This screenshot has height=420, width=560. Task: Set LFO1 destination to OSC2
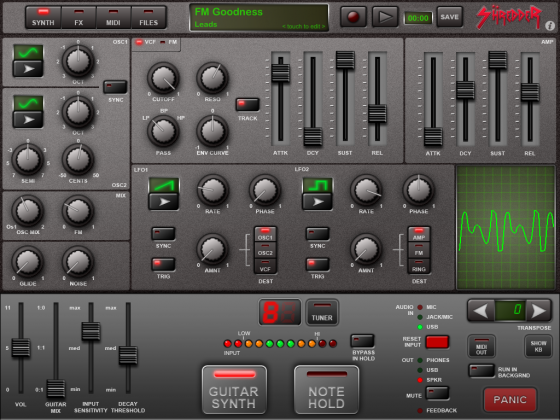pyautogui.click(x=265, y=250)
